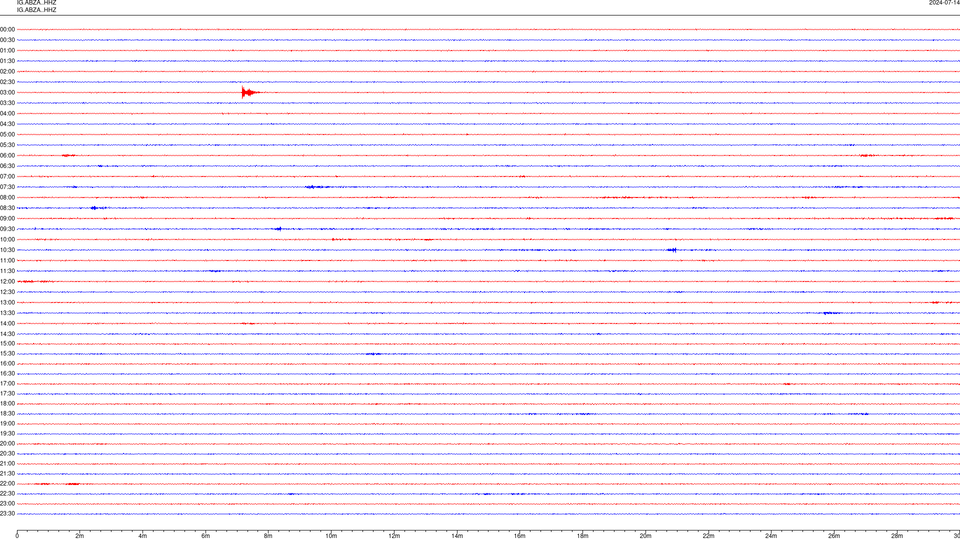
Task: Select the 15:30 trace label
Action: coord(7,353)
